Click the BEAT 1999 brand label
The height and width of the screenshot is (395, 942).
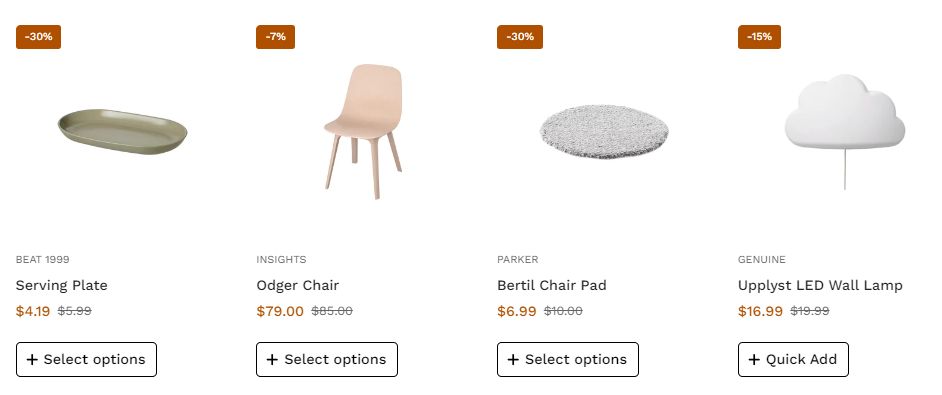click(x=43, y=260)
